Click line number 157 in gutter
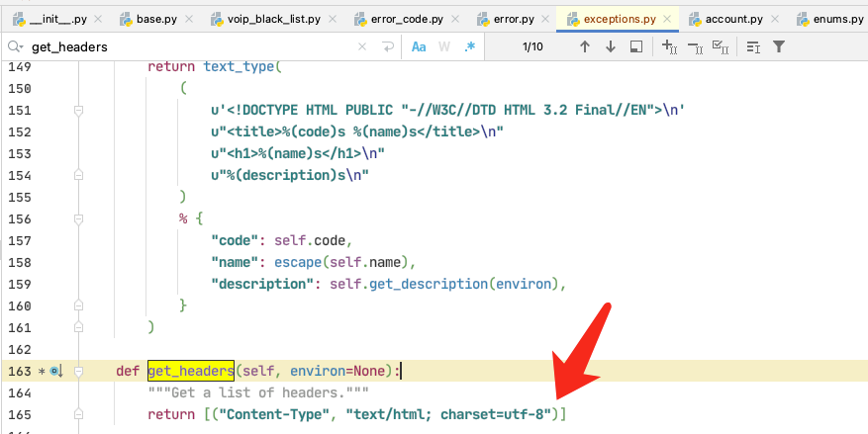868x434 pixels. pyautogui.click(x=20, y=241)
